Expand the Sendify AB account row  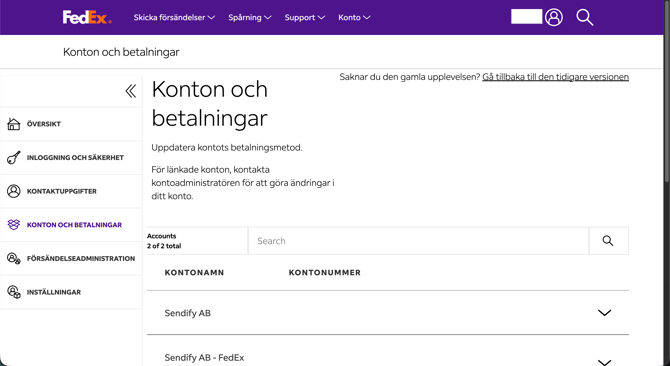(x=604, y=313)
